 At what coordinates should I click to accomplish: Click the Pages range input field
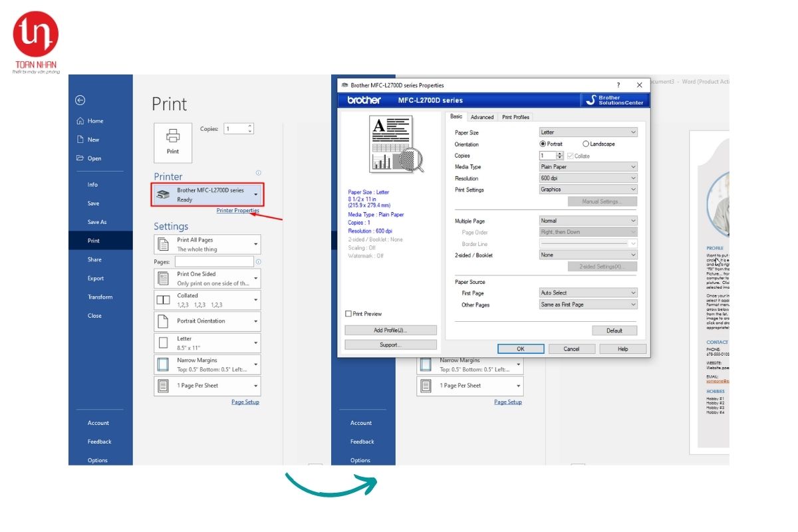pyautogui.click(x=214, y=262)
